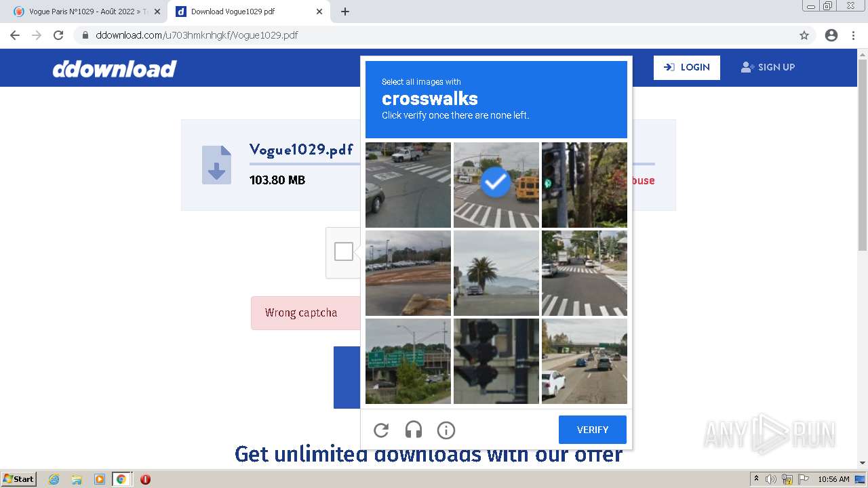Deselect the checked yellow school bus tile
This screenshot has width=868, height=488.
click(496, 185)
